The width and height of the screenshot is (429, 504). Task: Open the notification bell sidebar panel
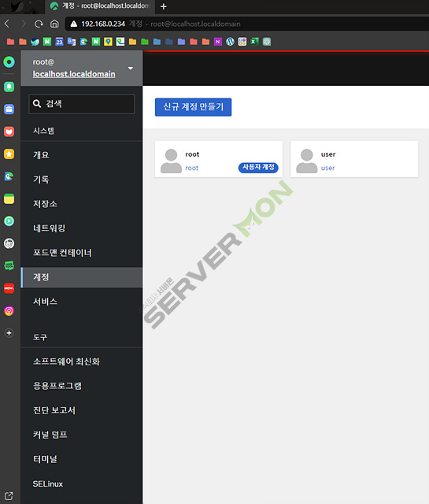(9, 87)
